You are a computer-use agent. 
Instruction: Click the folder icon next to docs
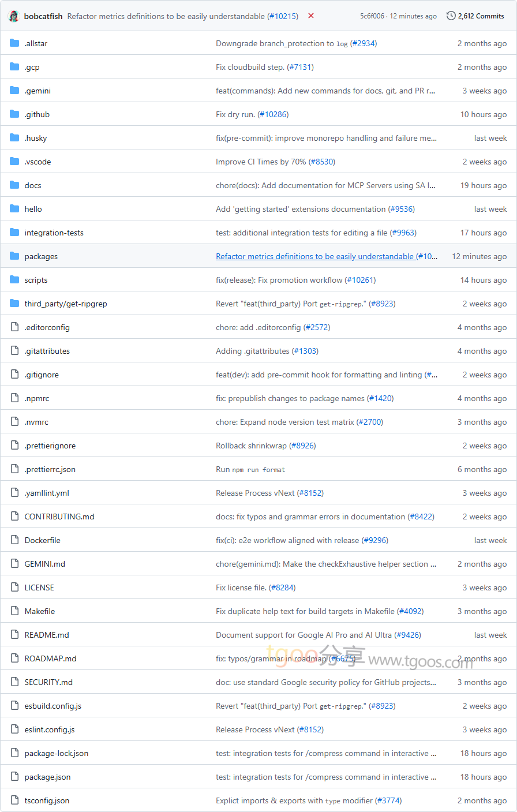click(x=14, y=185)
